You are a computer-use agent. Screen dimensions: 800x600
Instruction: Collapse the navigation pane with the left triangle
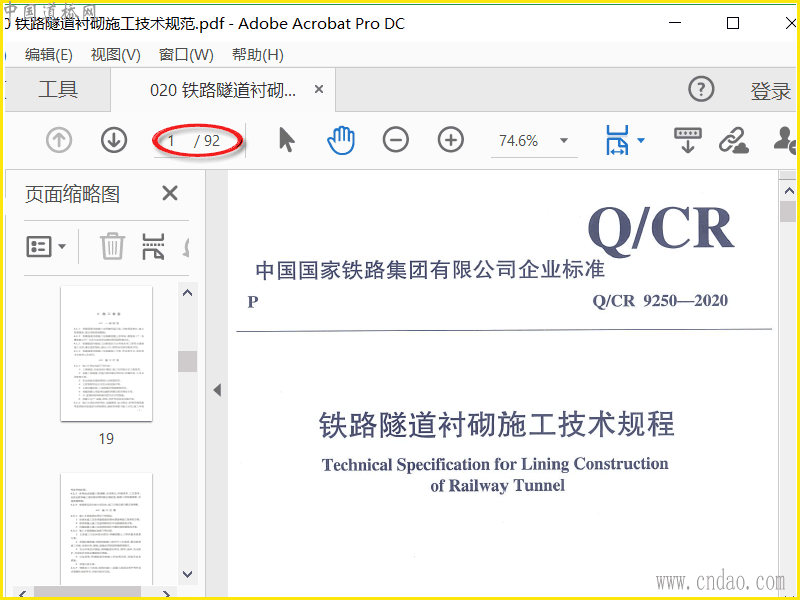[x=217, y=390]
